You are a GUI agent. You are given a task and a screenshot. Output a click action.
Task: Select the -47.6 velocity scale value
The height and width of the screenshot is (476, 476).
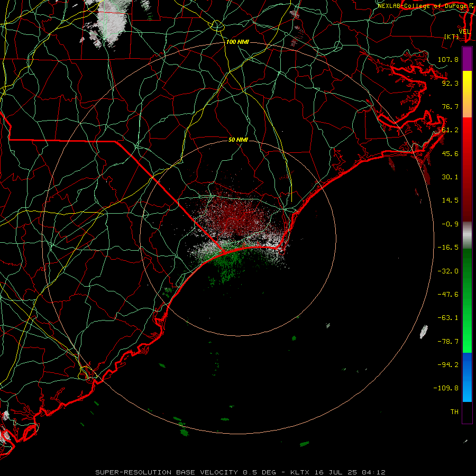tap(448, 295)
